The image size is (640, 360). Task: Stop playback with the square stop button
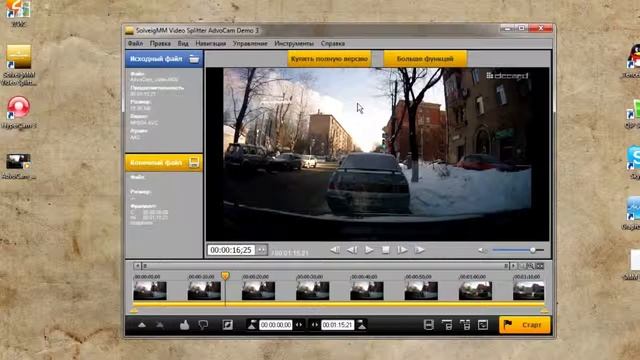click(x=385, y=250)
